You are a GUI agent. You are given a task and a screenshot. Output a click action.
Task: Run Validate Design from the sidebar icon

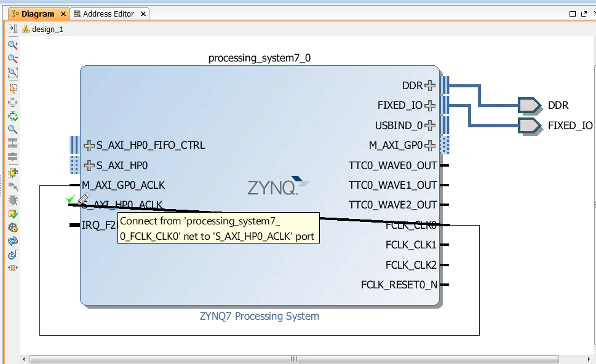point(12,213)
